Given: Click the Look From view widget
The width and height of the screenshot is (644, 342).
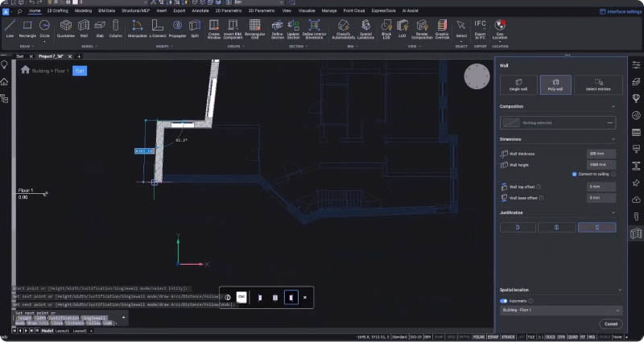Looking at the screenshot, I should pyautogui.click(x=477, y=76).
